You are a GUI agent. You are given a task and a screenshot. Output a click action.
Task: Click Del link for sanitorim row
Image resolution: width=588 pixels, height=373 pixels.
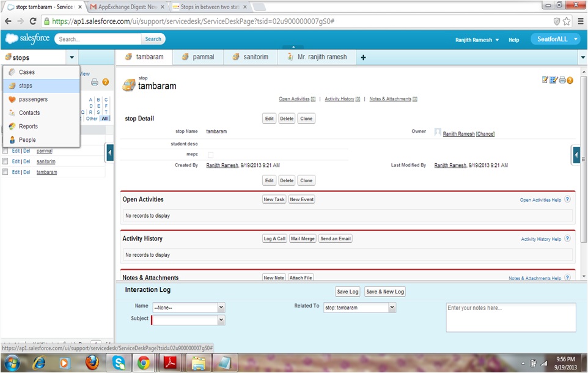(x=27, y=161)
